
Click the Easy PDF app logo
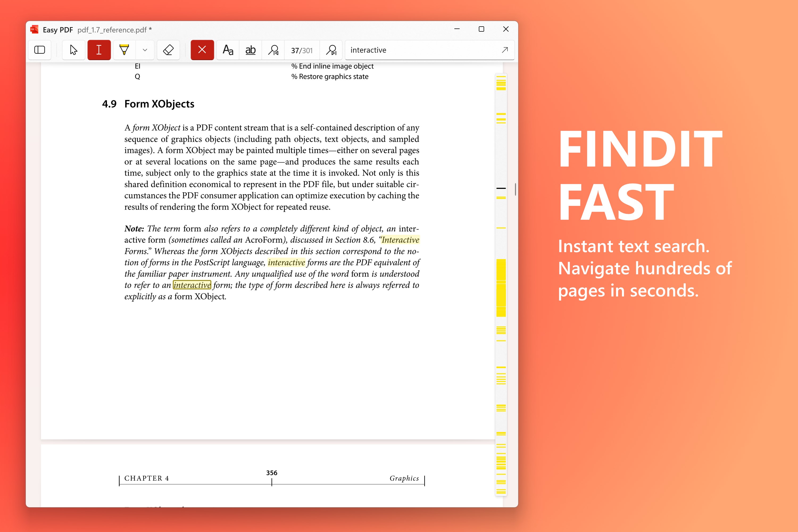tap(34, 30)
